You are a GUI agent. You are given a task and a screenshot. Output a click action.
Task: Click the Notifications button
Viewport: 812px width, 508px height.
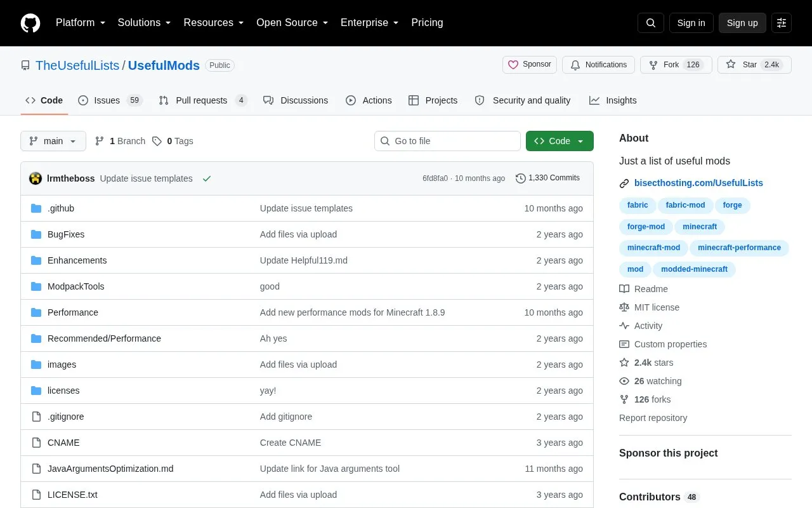point(599,65)
